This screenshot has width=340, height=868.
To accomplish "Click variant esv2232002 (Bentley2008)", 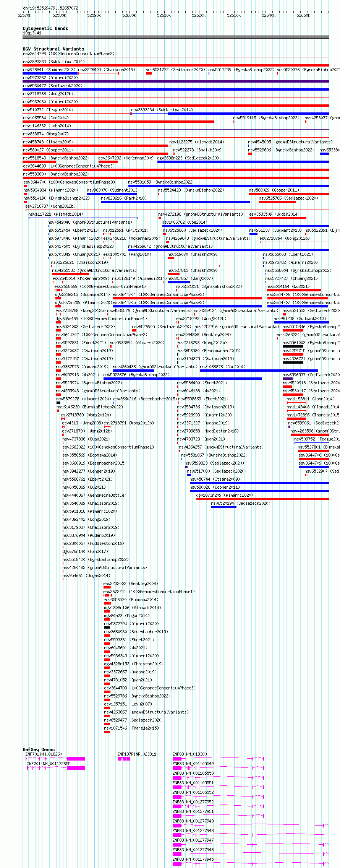I will point(131,584).
